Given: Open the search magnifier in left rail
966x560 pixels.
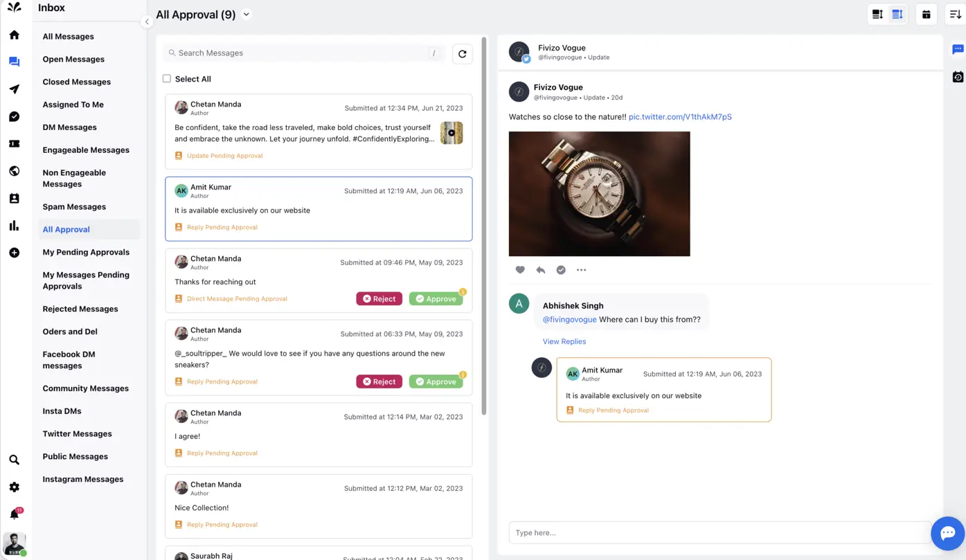Looking at the screenshot, I should click(x=14, y=460).
